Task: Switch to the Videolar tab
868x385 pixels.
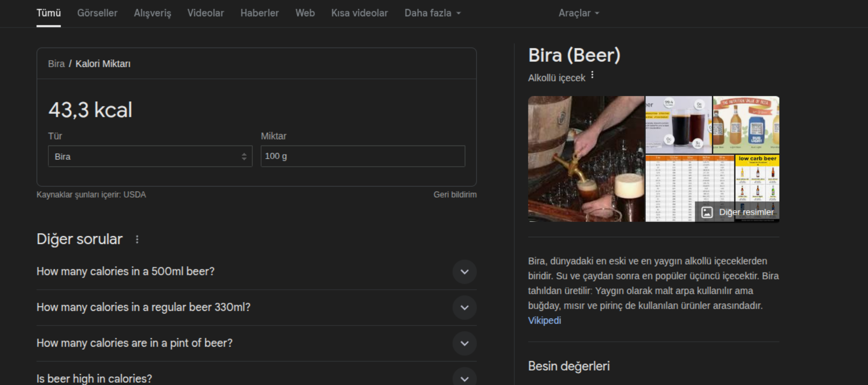Action: tap(205, 13)
